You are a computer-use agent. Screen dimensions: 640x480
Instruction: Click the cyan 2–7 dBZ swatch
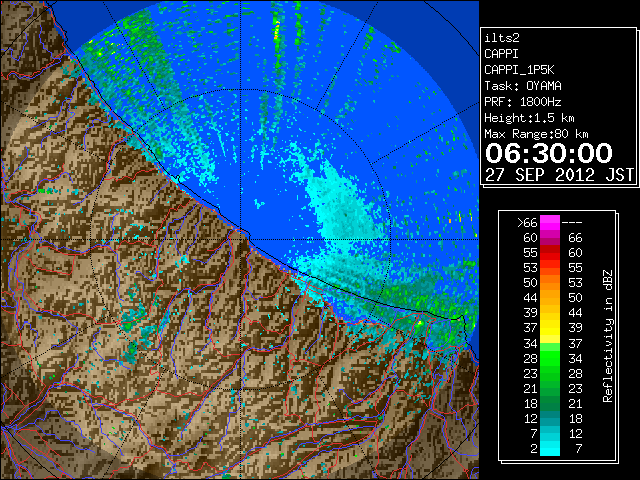click(x=550, y=449)
